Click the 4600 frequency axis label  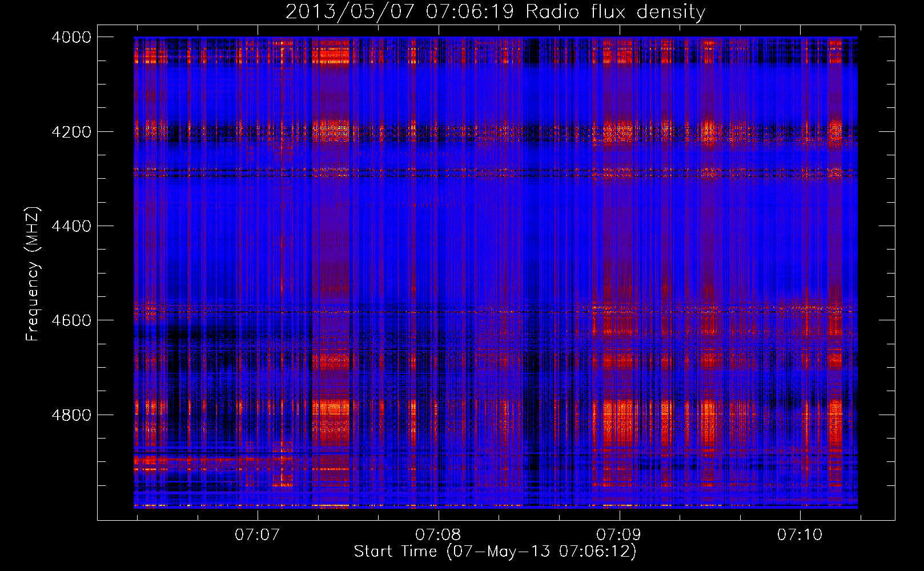[x=71, y=320]
